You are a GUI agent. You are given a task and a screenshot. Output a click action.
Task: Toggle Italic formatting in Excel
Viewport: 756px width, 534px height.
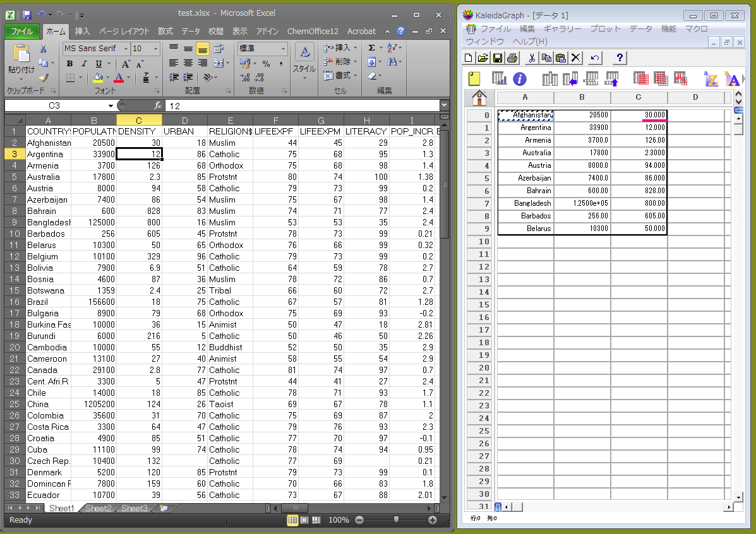point(84,64)
